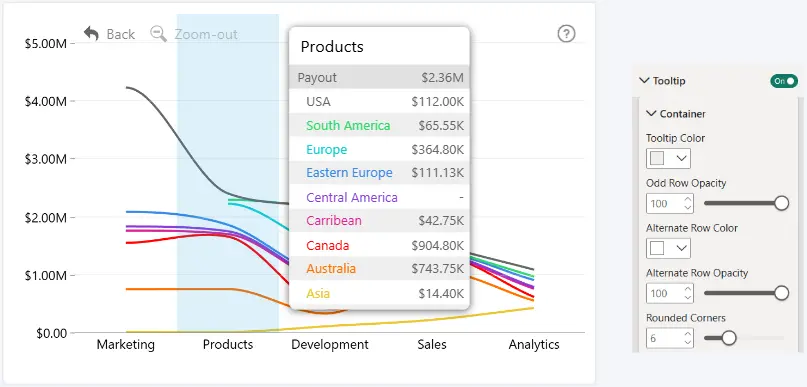Click the USA row in tooltip

[379, 102]
